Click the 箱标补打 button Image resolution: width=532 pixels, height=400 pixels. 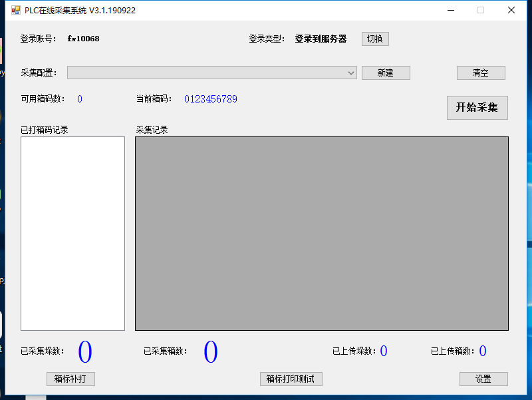[x=70, y=379]
